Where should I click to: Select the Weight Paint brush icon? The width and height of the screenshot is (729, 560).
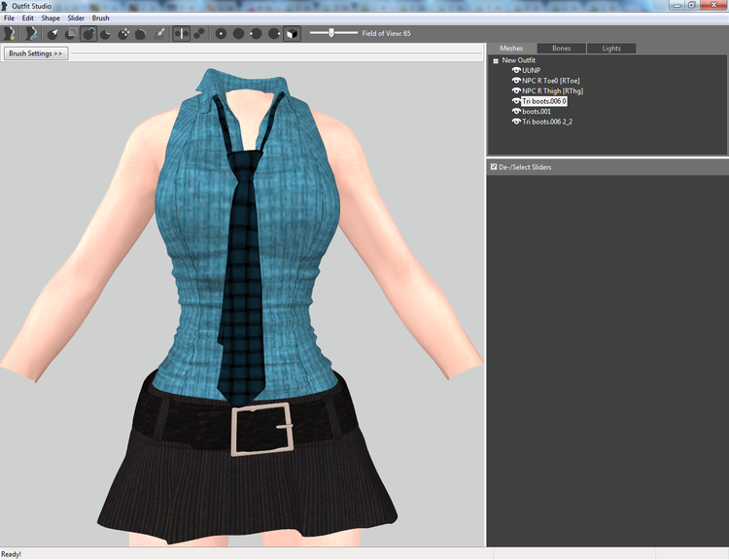pos(159,33)
